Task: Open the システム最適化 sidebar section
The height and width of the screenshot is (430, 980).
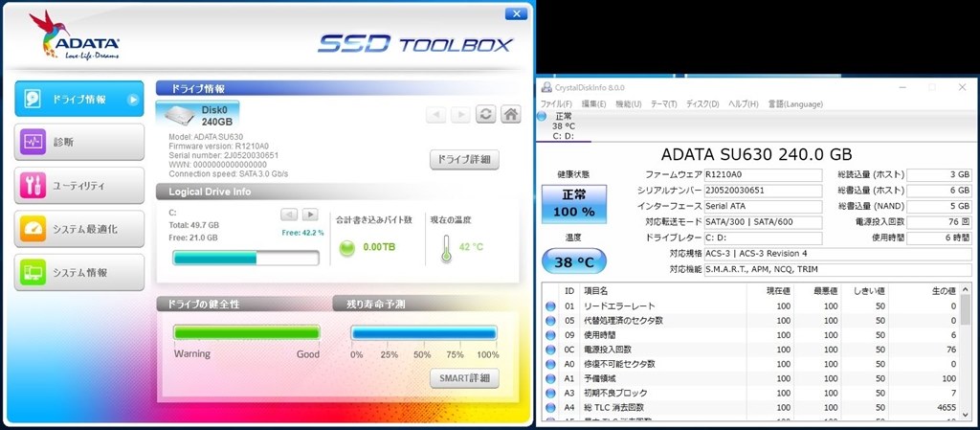Action: tap(78, 229)
